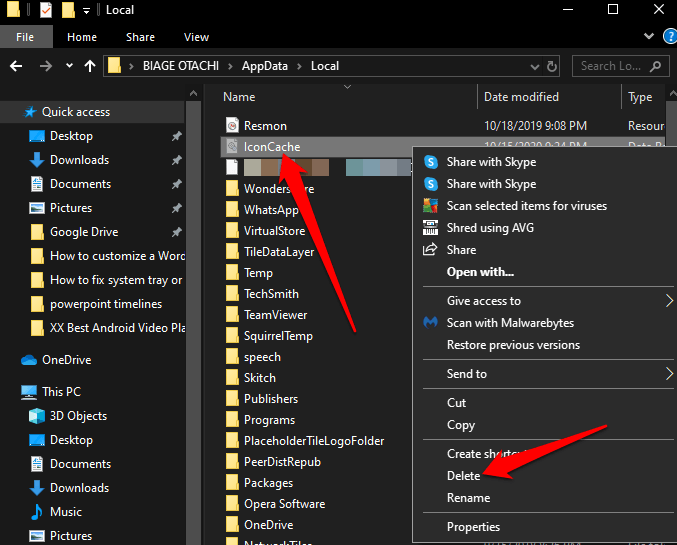Click the Skype icon beside first Share with Skype
The width and height of the screenshot is (677, 545).
[431, 162]
